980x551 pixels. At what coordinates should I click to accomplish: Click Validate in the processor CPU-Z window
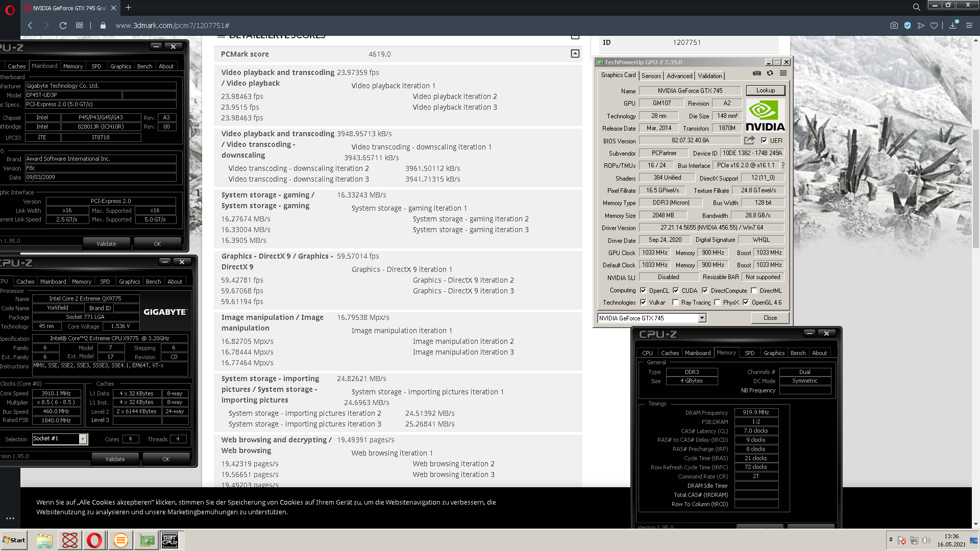[115, 459]
